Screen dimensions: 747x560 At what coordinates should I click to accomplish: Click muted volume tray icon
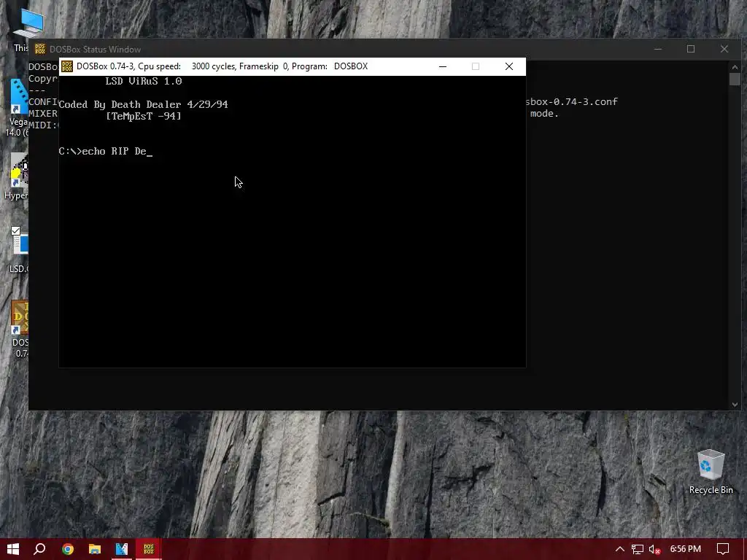tap(654, 549)
